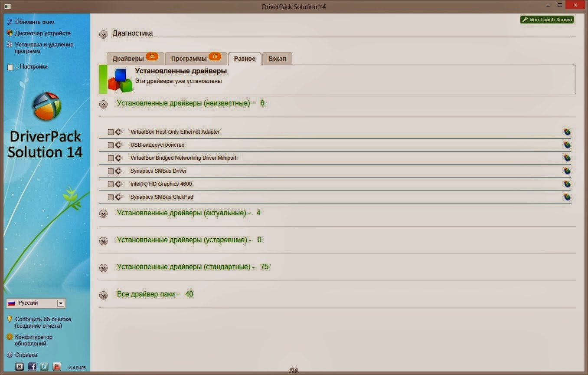Screen dimensions: 588x375
Task: Open the Facebook social icon
Action: pos(32,366)
